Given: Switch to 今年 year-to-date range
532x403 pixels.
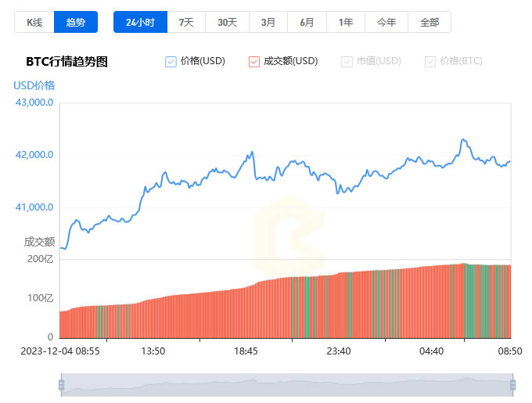Looking at the screenshot, I should [x=386, y=22].
